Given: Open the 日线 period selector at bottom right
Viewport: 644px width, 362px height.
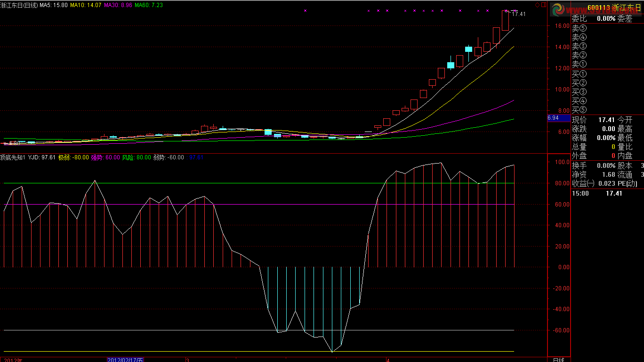Looking at the screenshot, I should coord(558,360).
